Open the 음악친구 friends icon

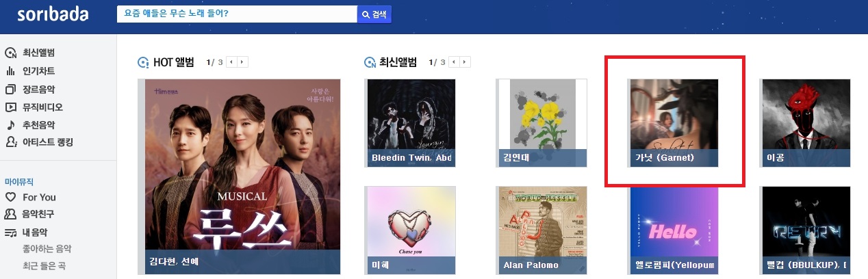pyautogui.click(x=10, y=214)
